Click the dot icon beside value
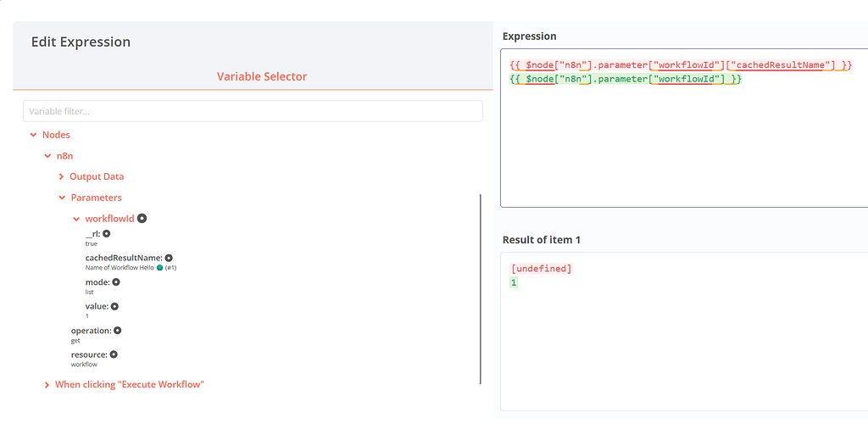The height and width of the screenshot is (429, 868). (114, 306)
